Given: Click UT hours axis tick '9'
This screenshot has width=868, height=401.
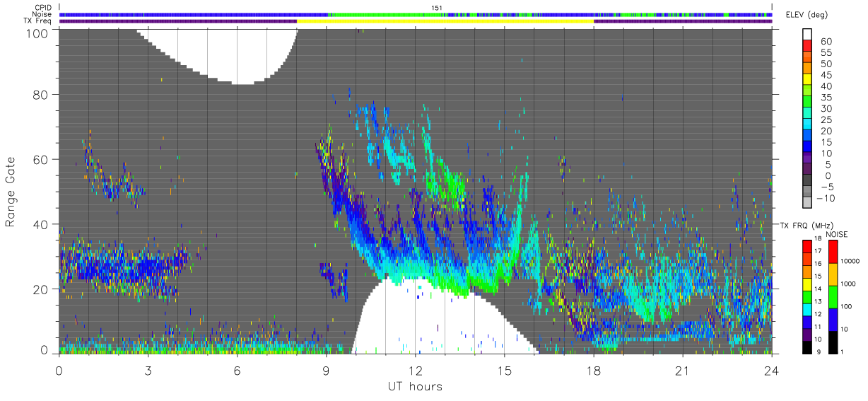Looking at the screenshot, I should point(326,371).
